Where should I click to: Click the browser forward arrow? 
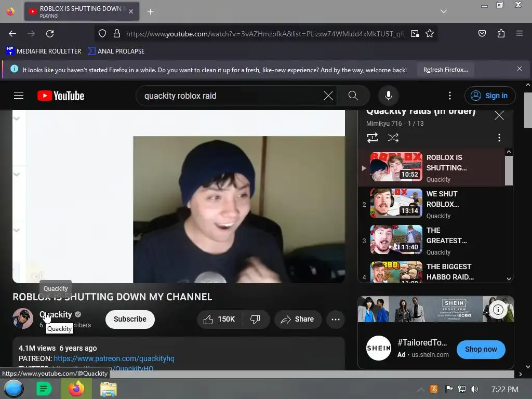(31, 34)
